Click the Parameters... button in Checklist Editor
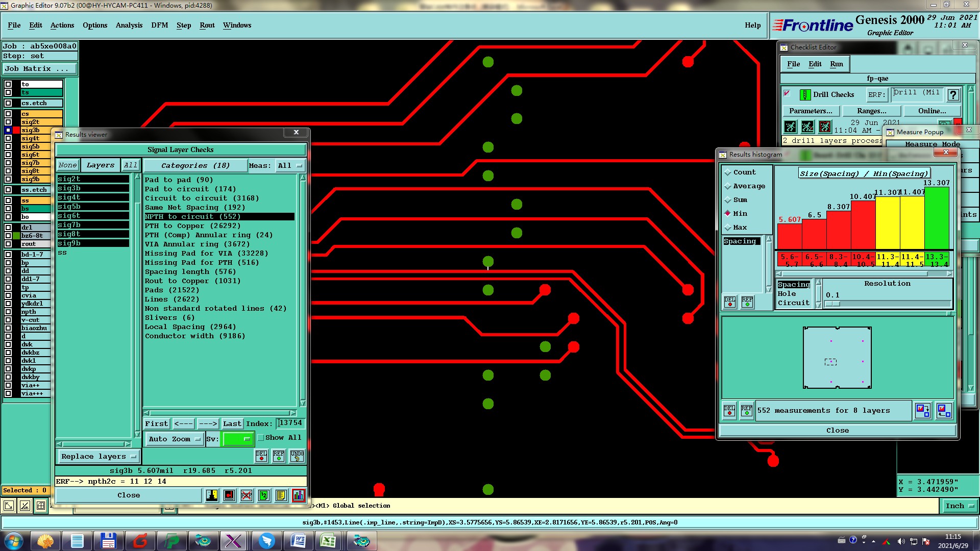 pos(810,111)
